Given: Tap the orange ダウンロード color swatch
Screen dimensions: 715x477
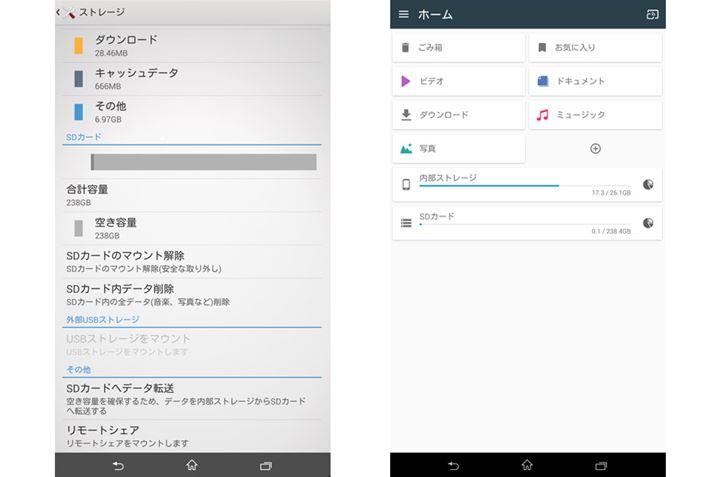Looking at the screenshot, I should tap(78, 46).
